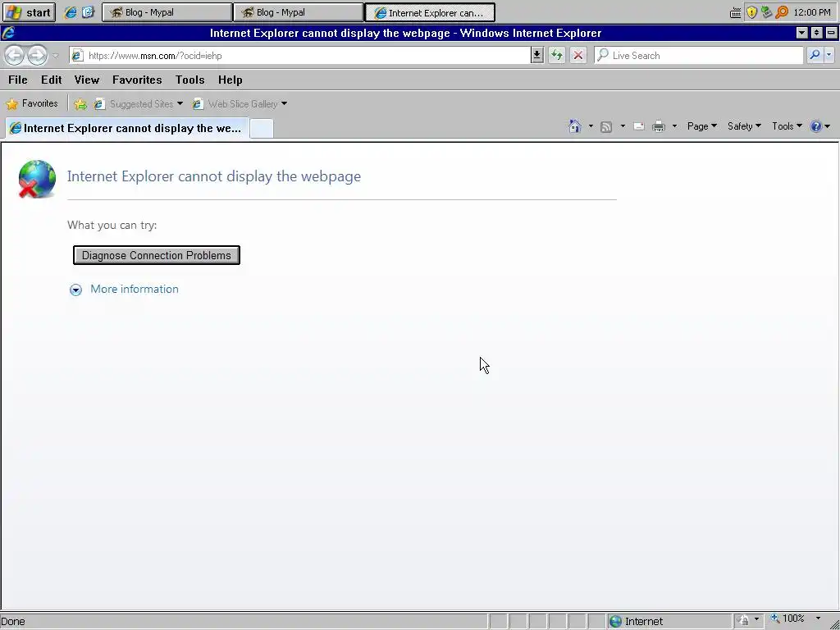The image size is (840, 630).
Task: Click the keyboard icon in system tray
Action: (736, 13)
